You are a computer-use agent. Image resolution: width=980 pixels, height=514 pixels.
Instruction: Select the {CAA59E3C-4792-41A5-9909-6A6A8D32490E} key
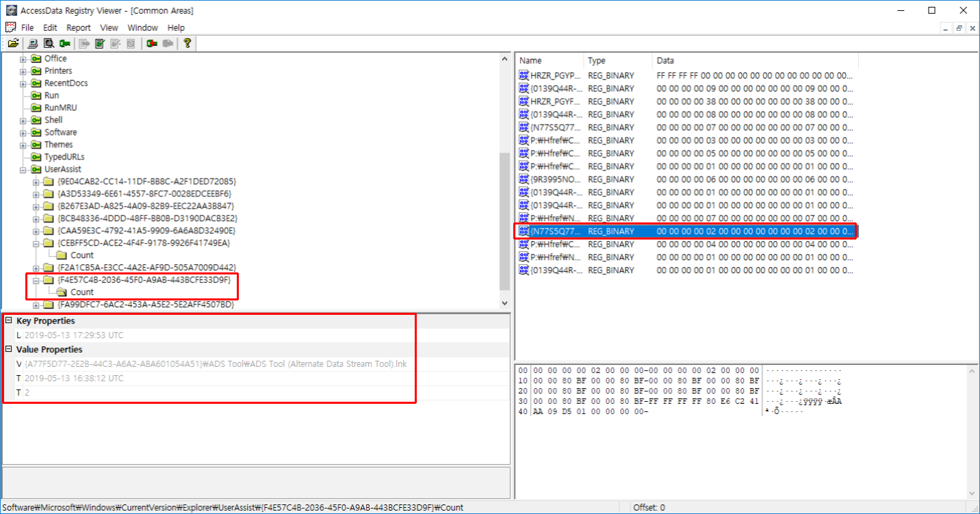pos(146,231)
